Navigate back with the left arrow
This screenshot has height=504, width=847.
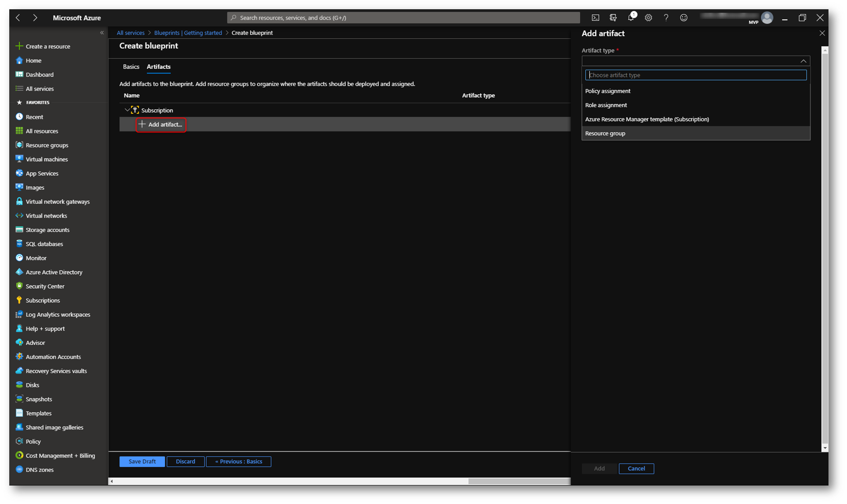(18, 18)
